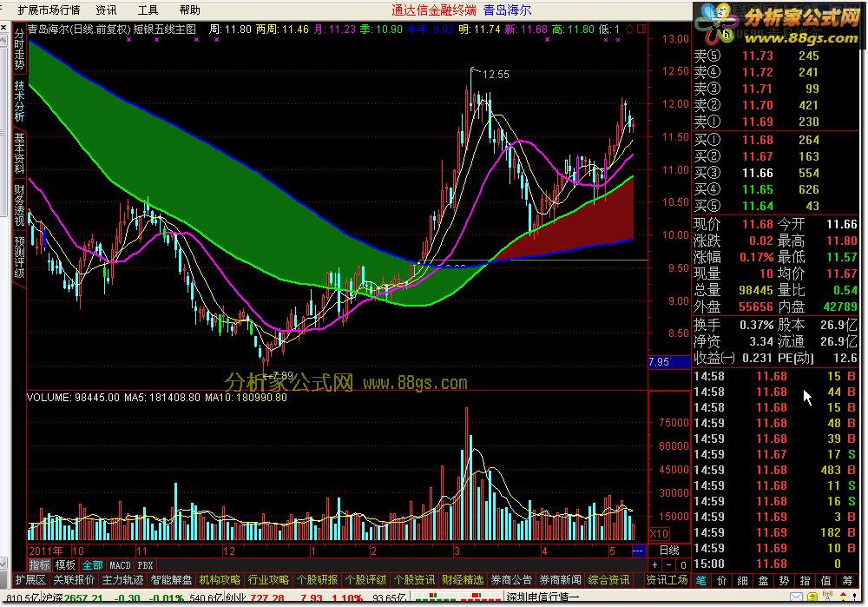This screenshot has height=607, width=868.
Task: Switch to the 技术分析 side tab
Action: click(x=19, y=102)
